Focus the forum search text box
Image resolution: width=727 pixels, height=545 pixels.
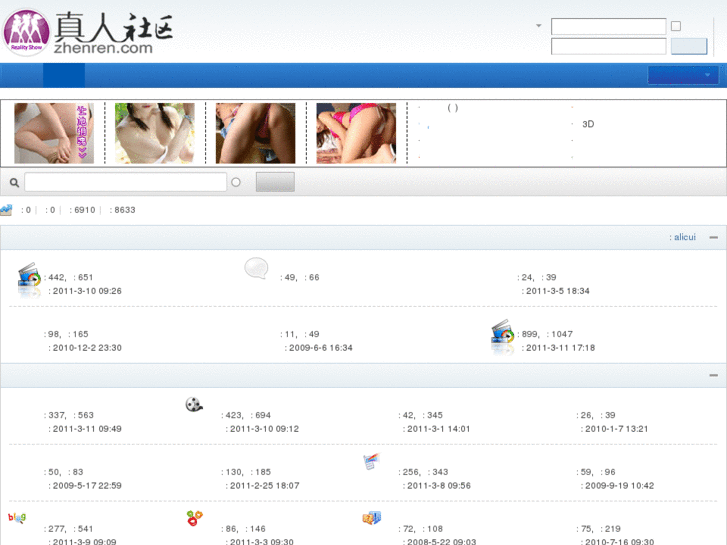[125, 182]
